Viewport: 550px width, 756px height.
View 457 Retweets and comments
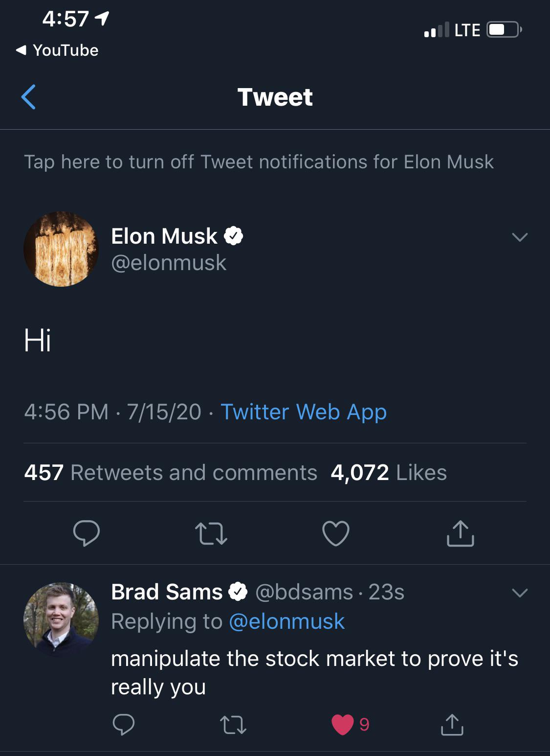pos(171,473)
